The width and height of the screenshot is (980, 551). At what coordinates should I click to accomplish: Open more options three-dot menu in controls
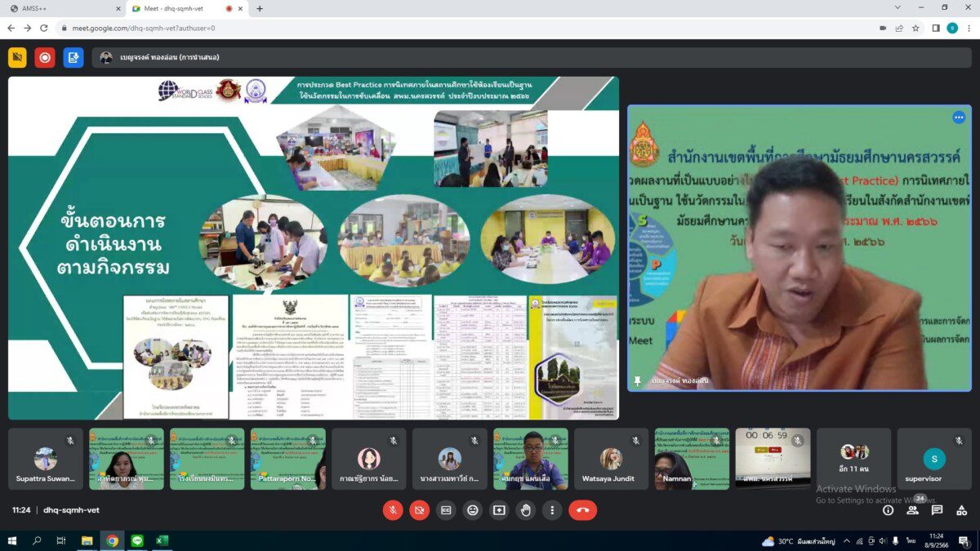553,510
